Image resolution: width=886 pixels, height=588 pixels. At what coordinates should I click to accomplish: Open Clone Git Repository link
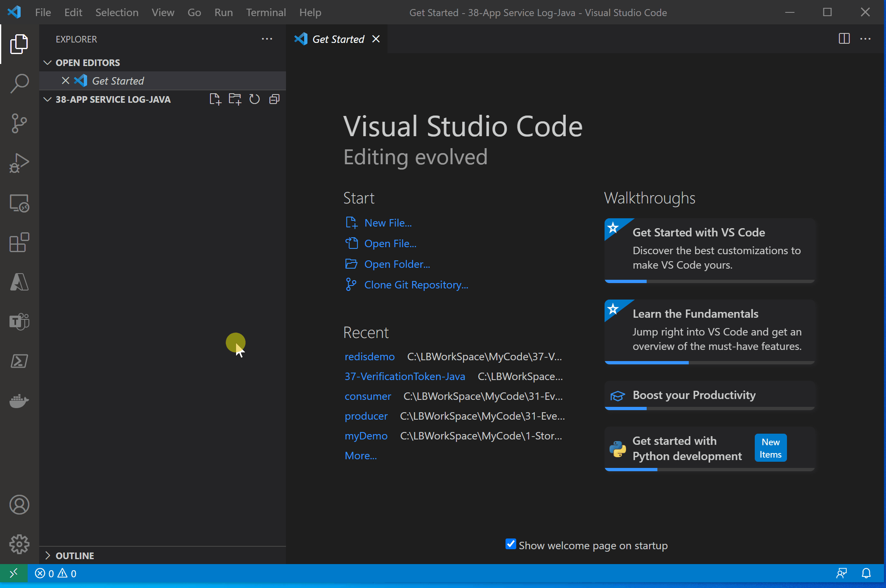click(x=416, y=284)
